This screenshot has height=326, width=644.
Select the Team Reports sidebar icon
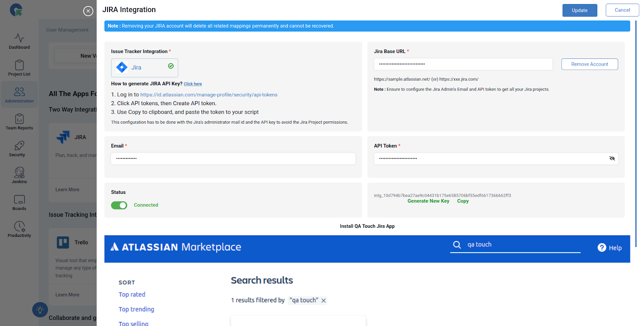pyautogui.click(x=19, y=119)
